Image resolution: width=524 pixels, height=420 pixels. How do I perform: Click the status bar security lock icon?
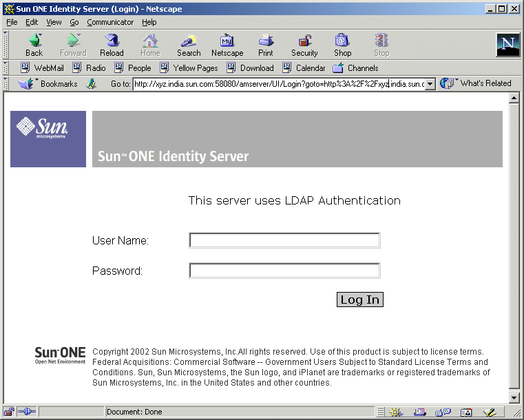pos(9,412)
